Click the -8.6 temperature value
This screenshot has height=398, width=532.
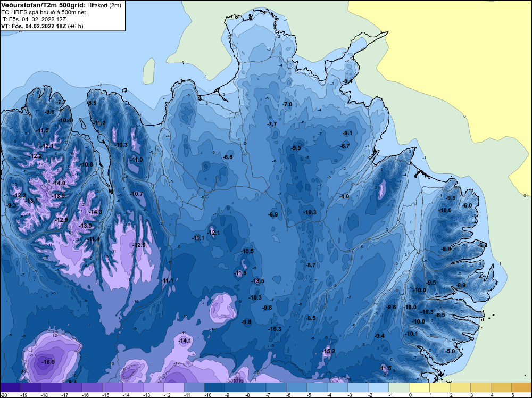[x=92, y=103]
